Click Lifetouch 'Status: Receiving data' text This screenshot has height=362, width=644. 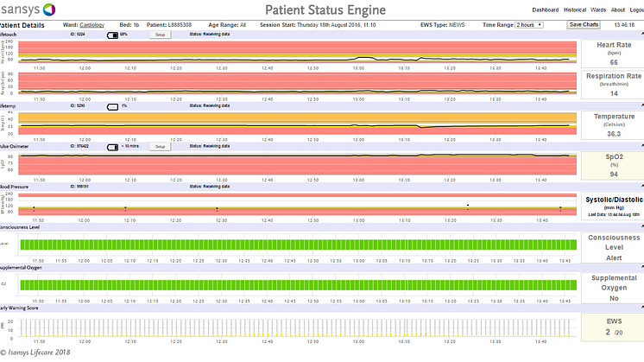(x=210, y=34)
